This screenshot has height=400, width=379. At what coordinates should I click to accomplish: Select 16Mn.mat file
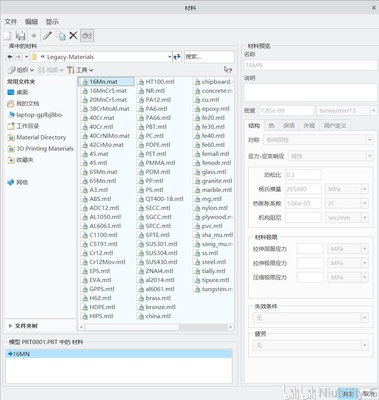tap(106, 82)
